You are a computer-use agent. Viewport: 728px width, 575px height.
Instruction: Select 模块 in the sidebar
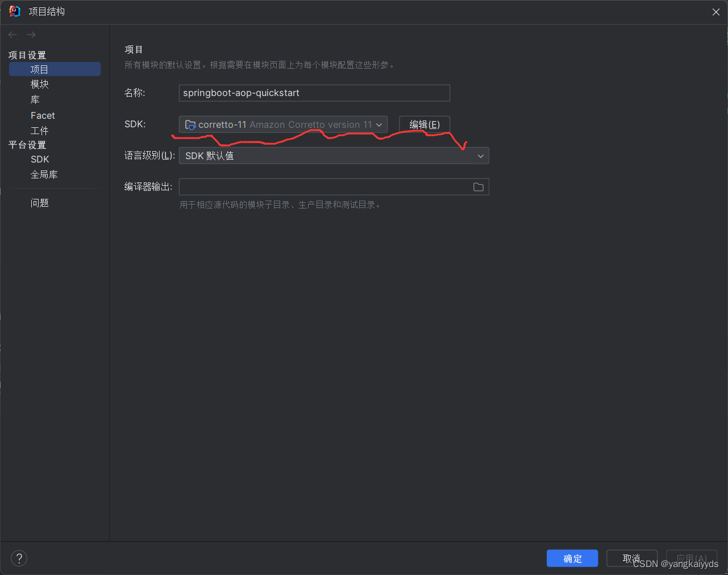(x=40, y=84)
